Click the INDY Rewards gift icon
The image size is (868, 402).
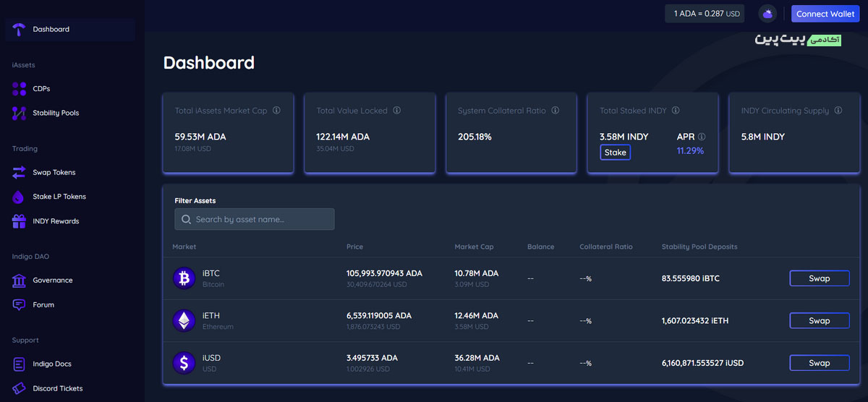(x=20, y=221)
